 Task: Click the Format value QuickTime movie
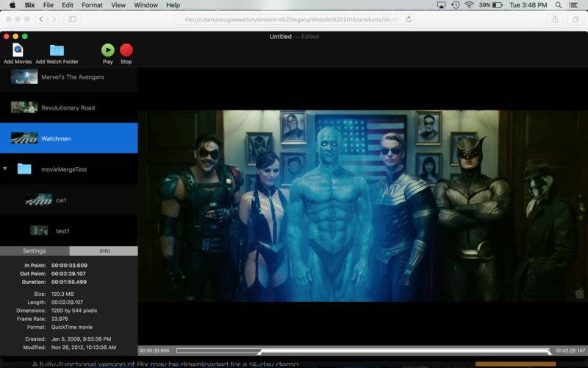(72, 327)
